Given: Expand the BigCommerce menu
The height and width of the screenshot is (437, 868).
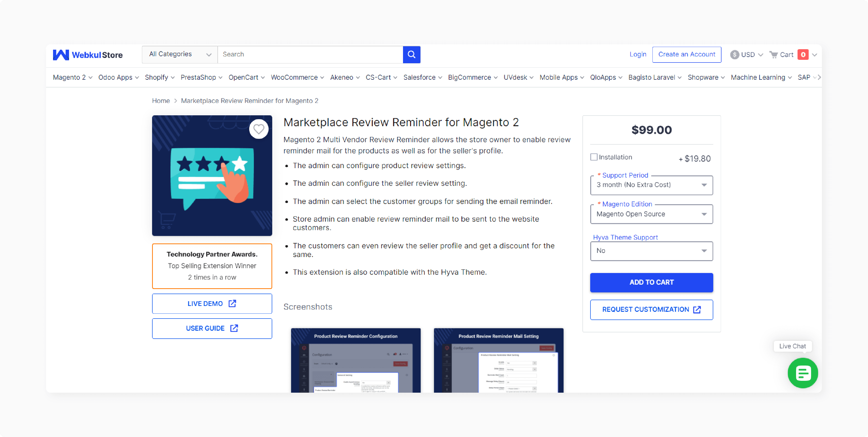Looking at the screenshot, I should click(x=473, y=78).
